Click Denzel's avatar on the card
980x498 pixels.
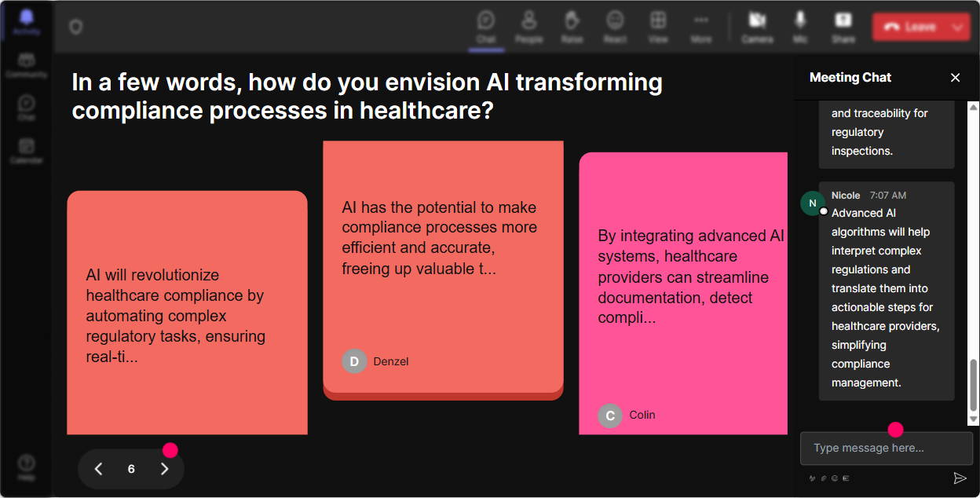pos(354,361)
